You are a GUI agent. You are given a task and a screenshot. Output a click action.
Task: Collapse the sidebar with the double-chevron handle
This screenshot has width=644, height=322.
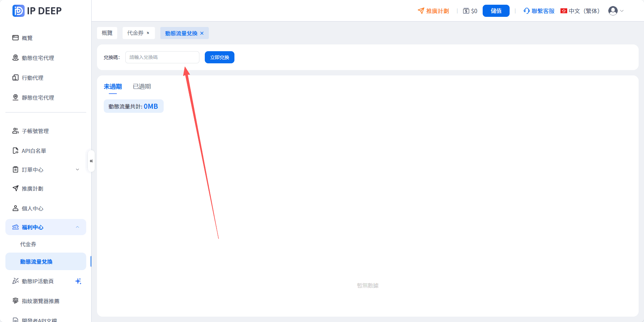point(91,161)
